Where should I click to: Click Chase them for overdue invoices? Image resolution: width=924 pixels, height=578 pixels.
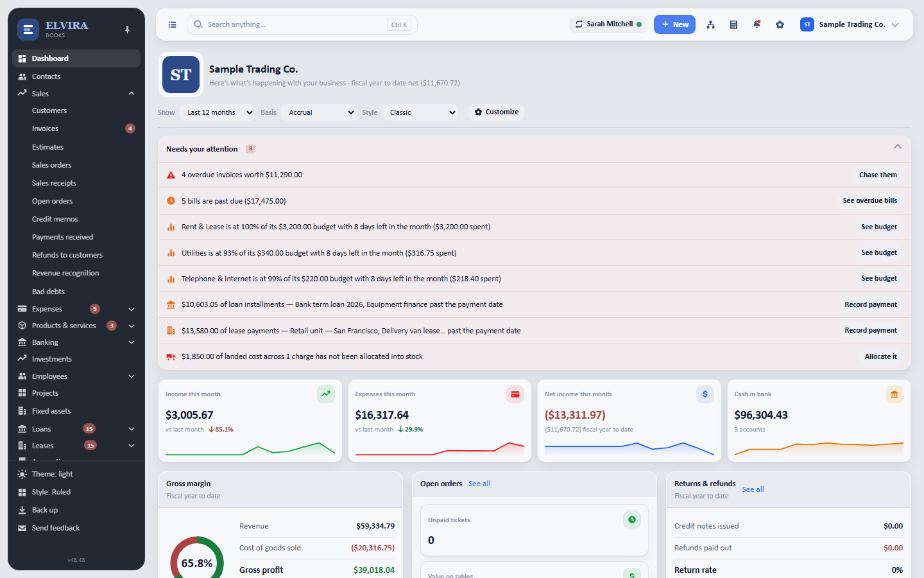tap(878, 175)
